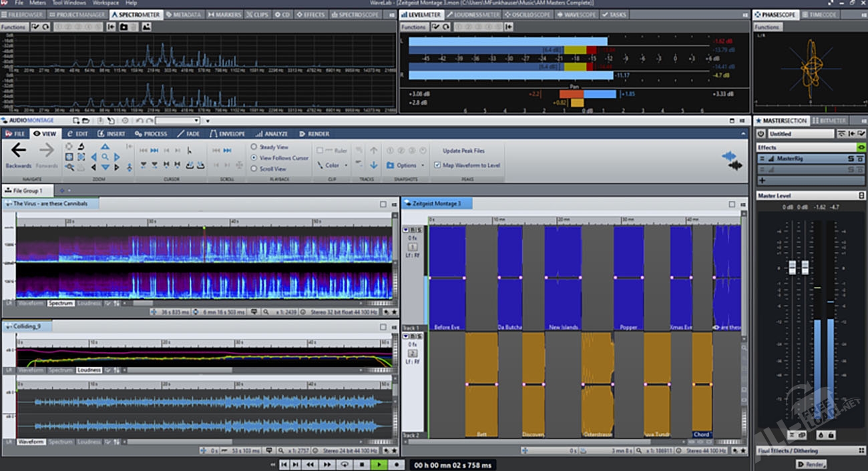
Task: Click the Record button in the transport bar
Action: click(x=396, y=464)
